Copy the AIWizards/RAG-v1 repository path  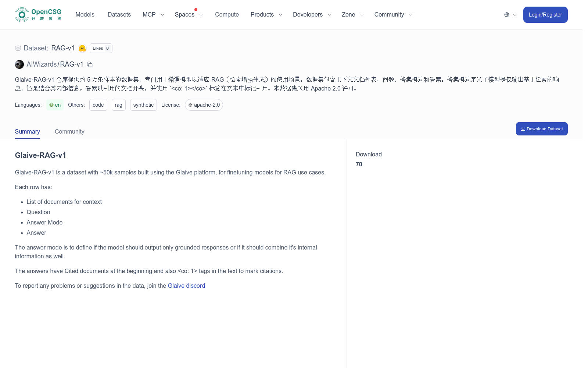point(90,64)
